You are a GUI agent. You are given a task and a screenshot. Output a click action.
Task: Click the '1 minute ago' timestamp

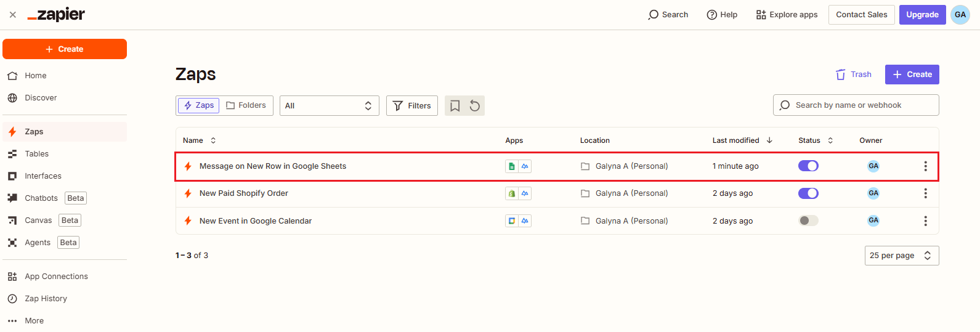click(x=735, y=166)
